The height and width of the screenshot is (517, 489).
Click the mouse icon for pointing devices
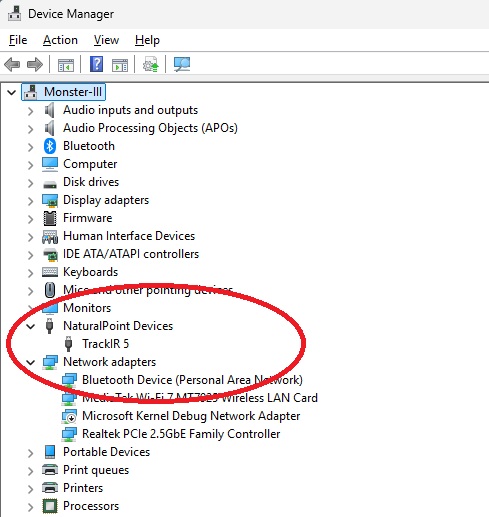50,290
